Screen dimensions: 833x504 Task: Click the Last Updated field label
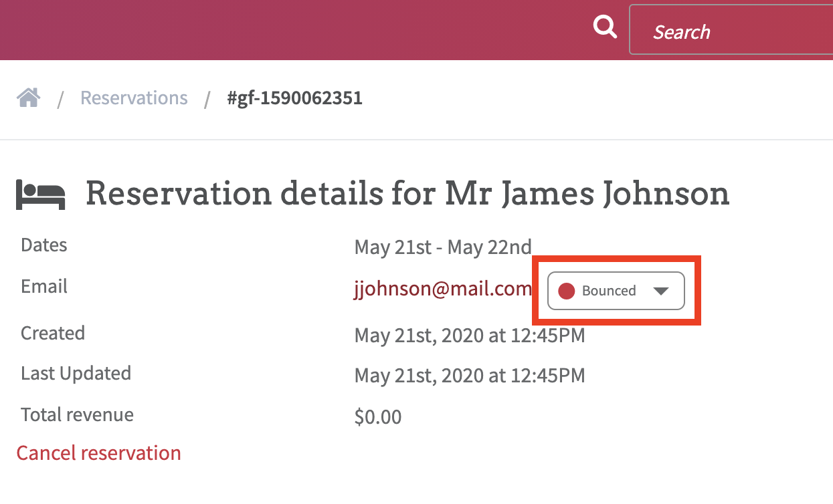76,373
